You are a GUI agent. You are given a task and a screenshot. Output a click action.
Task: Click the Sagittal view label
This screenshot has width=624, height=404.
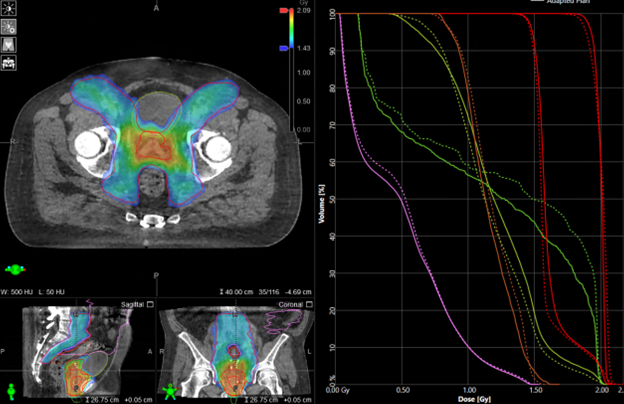pos(133,304)
